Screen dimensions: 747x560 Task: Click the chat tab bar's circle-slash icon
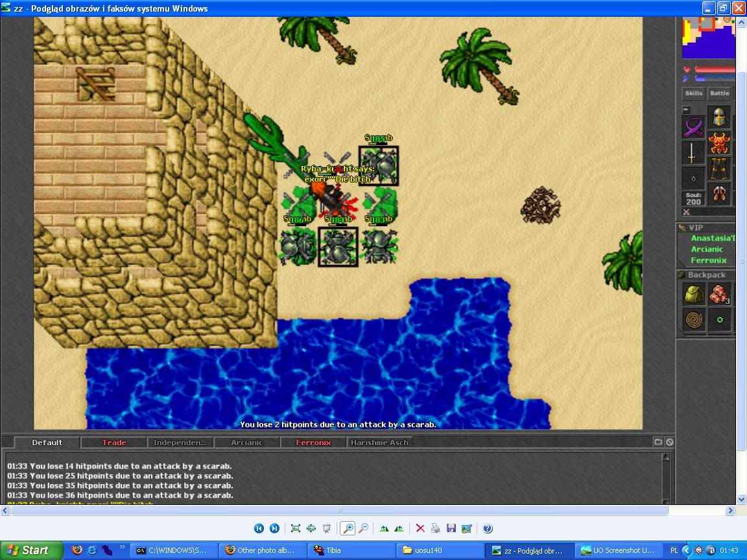(669, 442)
